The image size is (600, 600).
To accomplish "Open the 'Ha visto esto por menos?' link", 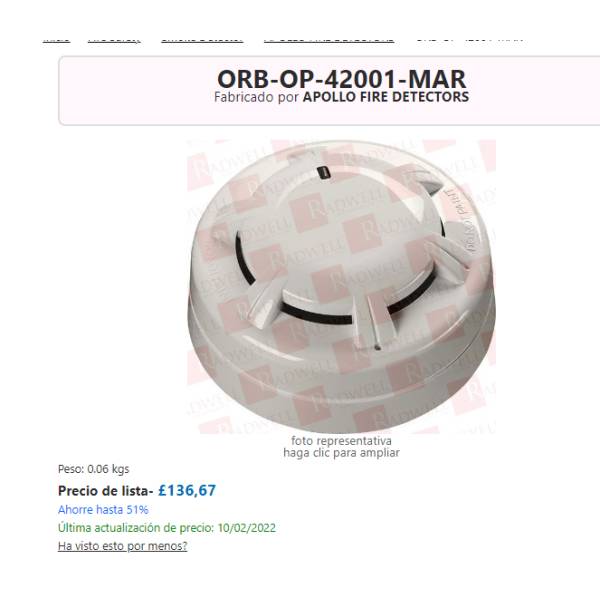I will (122, 546).
